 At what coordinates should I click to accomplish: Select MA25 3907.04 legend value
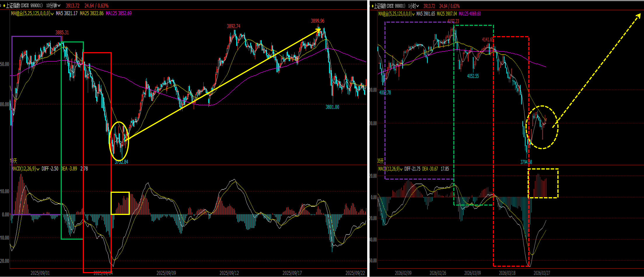point(447,14)
